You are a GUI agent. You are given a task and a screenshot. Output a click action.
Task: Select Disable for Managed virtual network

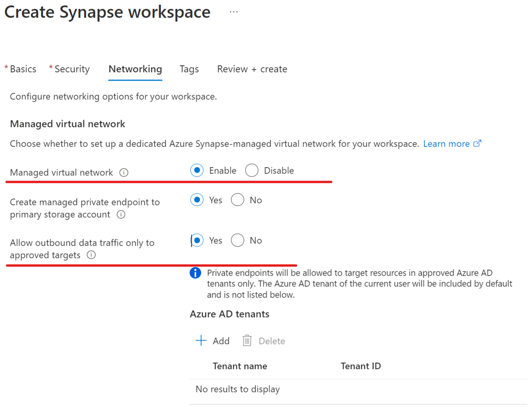pos(251,170)
